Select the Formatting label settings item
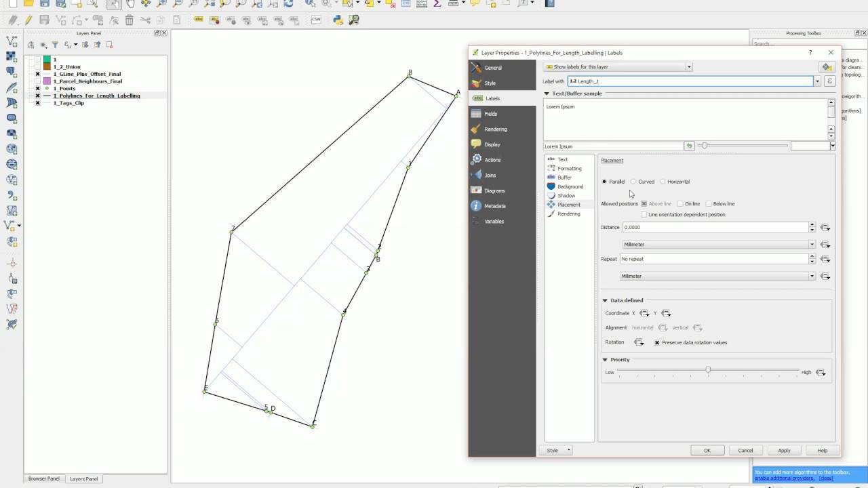868x488 pixels. pyautogui.click(x=570, y=168)
